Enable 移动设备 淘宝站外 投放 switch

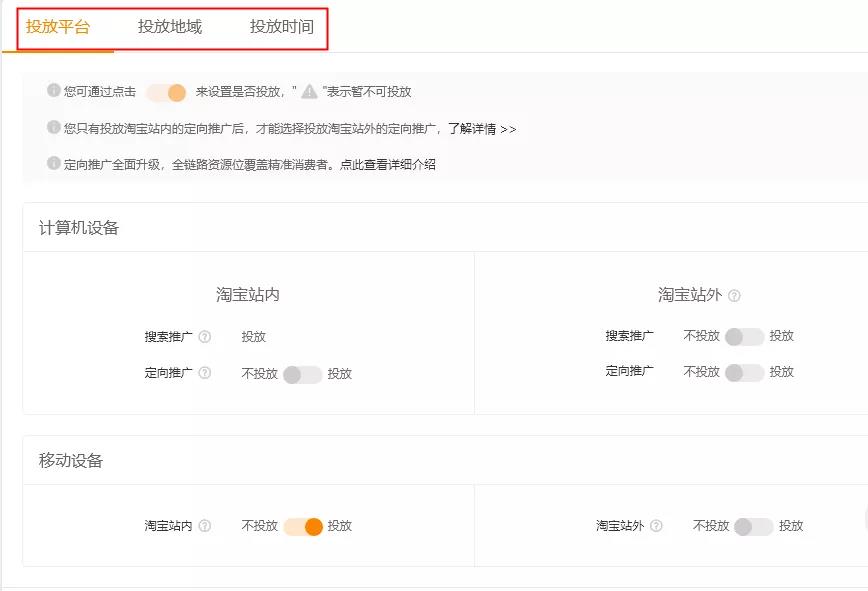[753, 526]
